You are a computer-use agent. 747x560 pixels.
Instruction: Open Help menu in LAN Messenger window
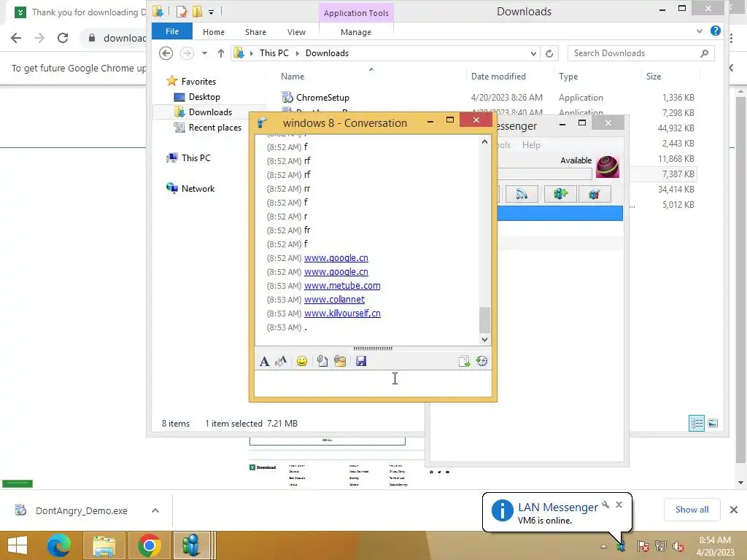click(531, 145)
